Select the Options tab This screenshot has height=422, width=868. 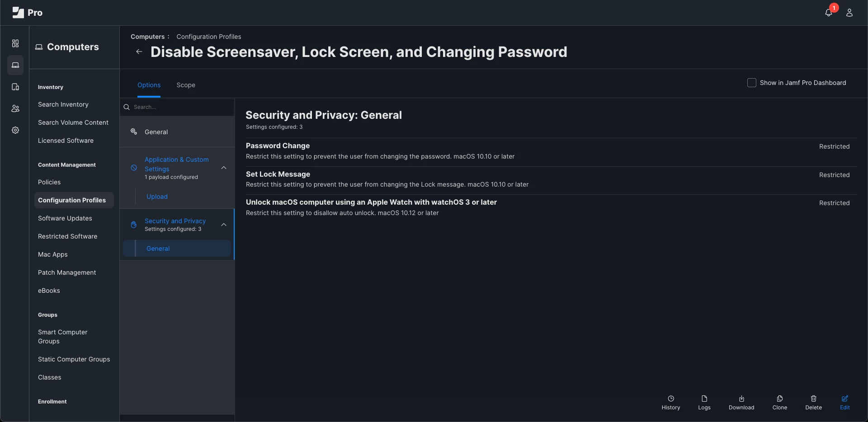coord(149,85)
